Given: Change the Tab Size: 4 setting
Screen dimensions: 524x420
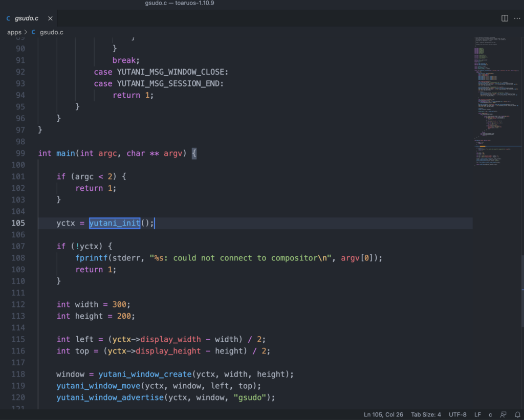Looking at the screenshot, I should click(x=426, y=415).
